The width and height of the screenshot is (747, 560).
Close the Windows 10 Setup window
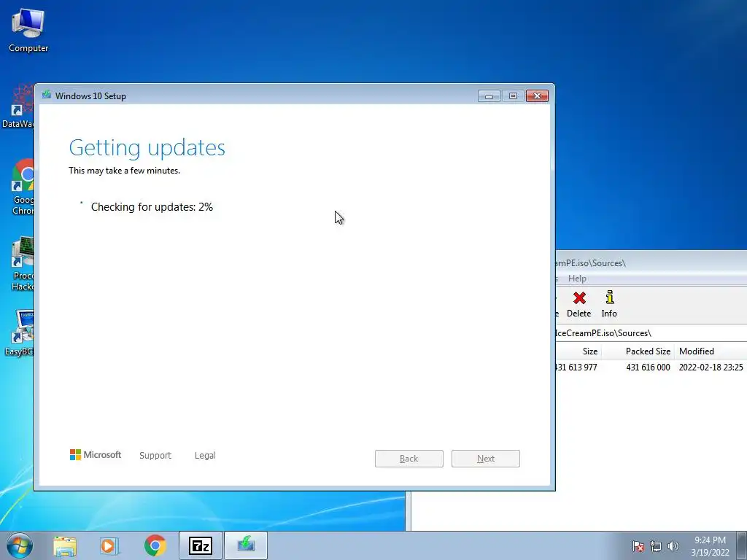click(537, 96)
